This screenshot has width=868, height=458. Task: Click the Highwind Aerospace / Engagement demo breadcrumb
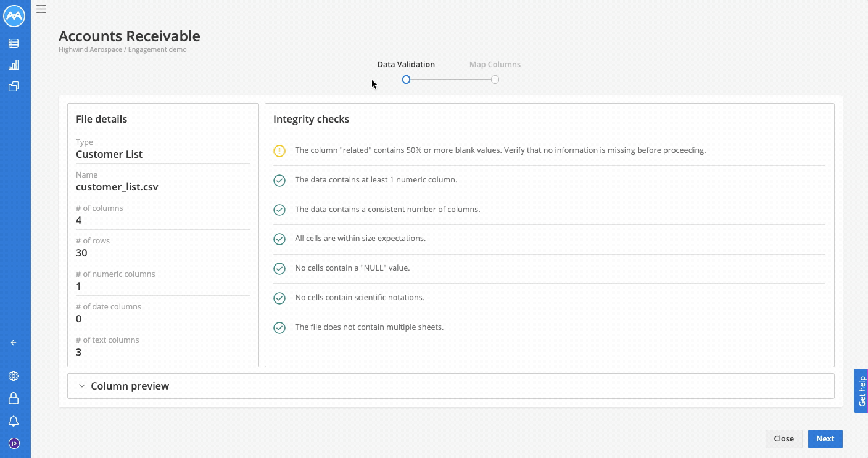[x=122, y=49]
